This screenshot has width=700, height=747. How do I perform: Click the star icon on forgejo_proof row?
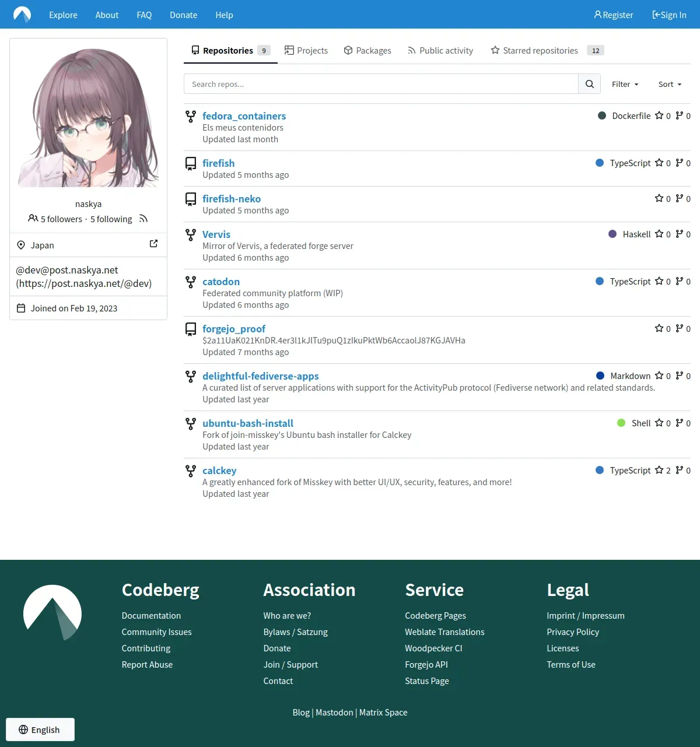659,328
